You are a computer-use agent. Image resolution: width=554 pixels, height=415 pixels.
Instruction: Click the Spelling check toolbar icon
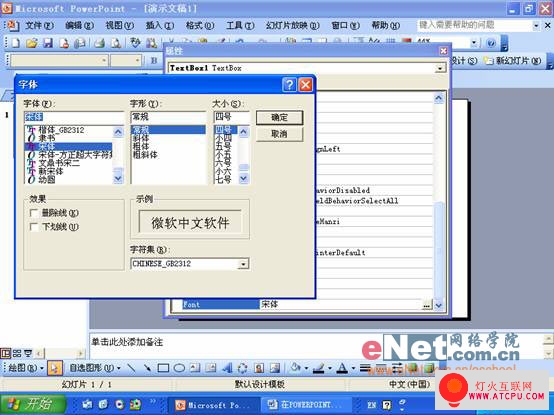[x=135, y=43]
